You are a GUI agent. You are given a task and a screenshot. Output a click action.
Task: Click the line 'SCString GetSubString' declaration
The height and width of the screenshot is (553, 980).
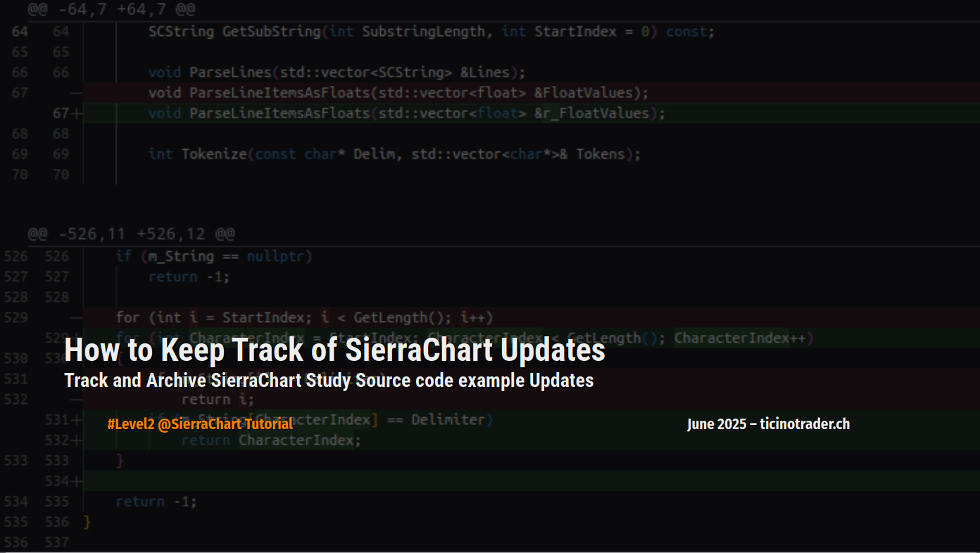[432, 32]
